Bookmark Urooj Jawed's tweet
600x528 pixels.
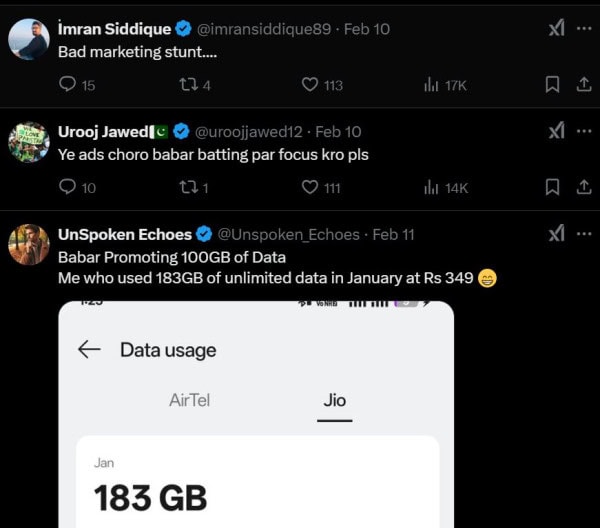[x=552, y=187]
